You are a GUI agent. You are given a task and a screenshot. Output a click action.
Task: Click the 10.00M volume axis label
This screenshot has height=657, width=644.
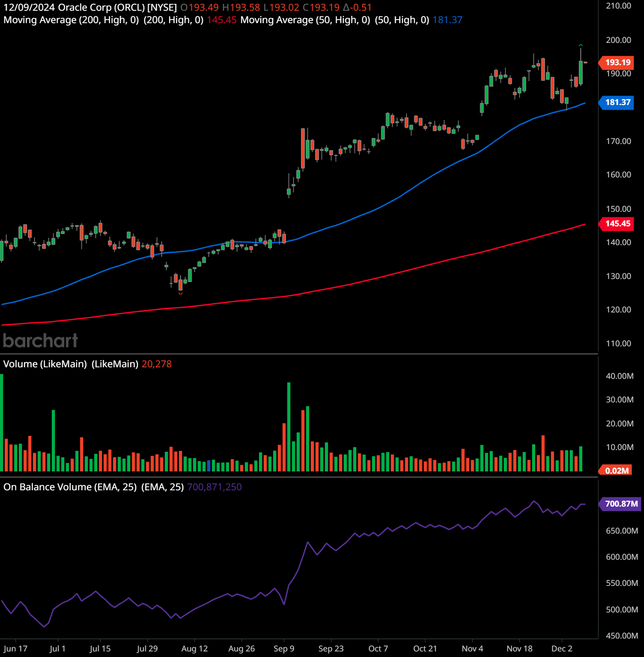point(620,447)
